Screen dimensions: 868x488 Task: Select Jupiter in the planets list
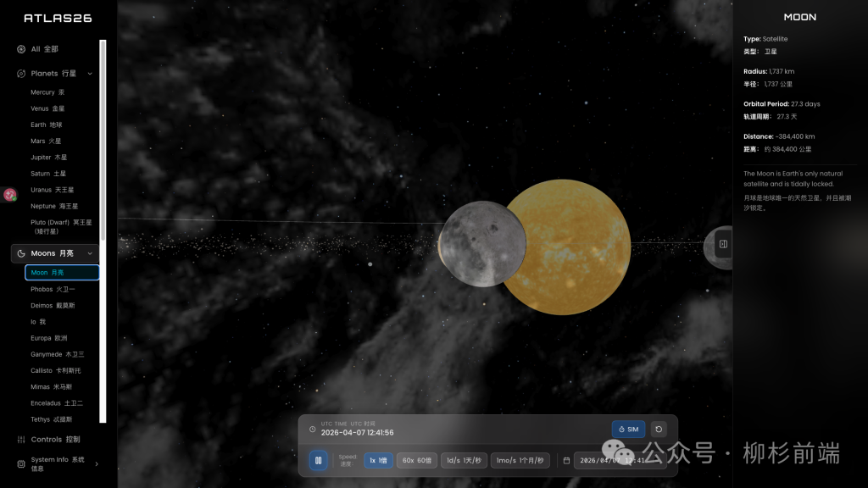(x=48, y=158)
